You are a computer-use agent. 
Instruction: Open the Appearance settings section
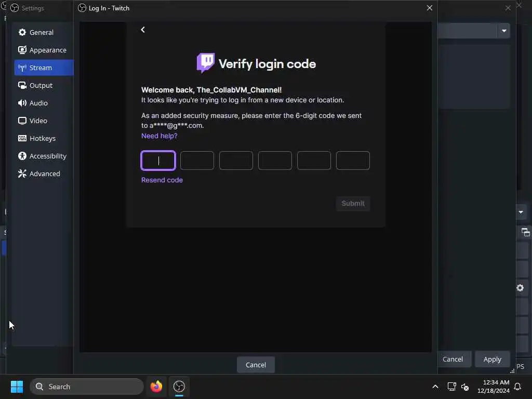pyautogui.click(x=44, y=50)
